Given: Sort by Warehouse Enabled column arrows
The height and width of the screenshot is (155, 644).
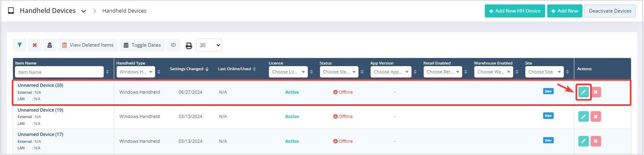Looking at the screenshot, I should click(x=517, y=72).
